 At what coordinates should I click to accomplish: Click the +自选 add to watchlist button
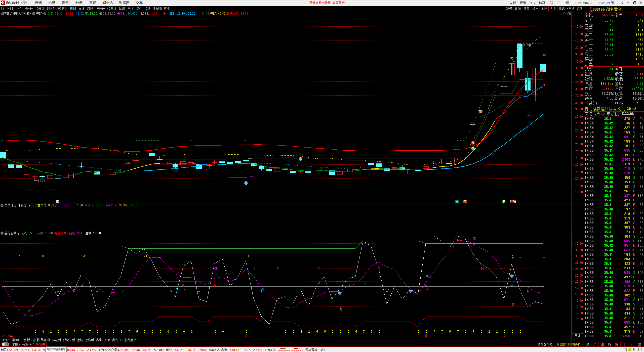click(571, 9)
